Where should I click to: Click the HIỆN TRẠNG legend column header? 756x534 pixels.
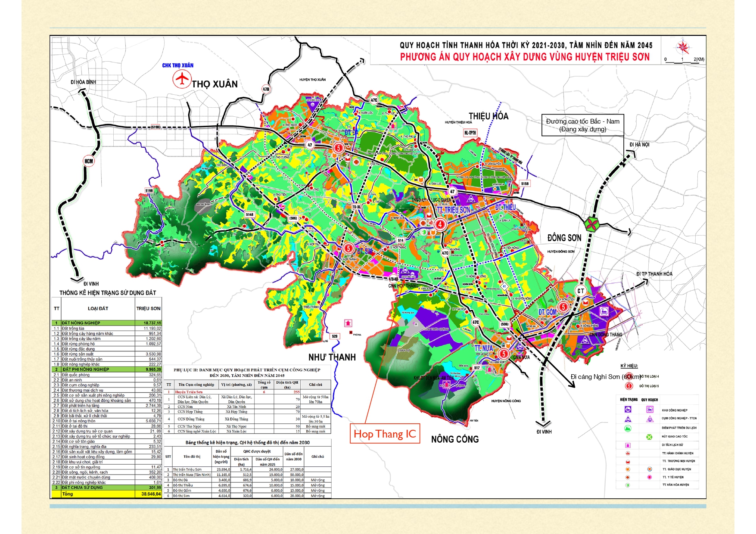pos(628,400)
